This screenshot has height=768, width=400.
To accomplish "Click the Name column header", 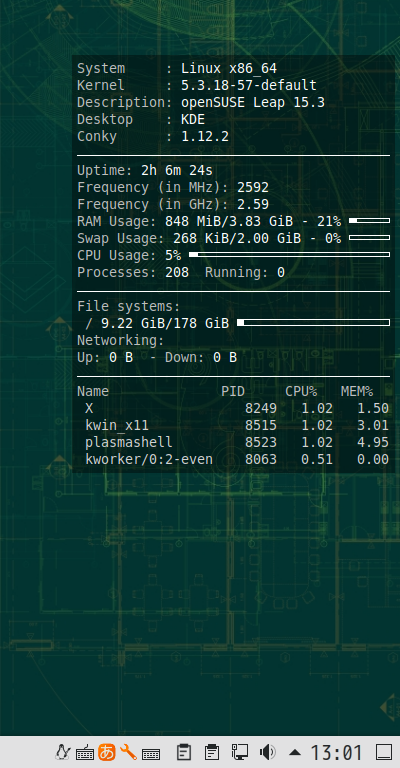I will 93,391.
